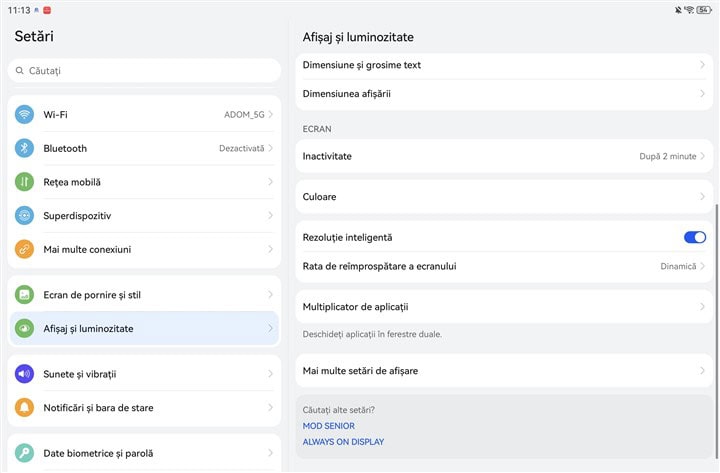Tap the speaker icon for Sunete și vibrații
Viewport: 720px width, 473px height.
tap(24, 374)
